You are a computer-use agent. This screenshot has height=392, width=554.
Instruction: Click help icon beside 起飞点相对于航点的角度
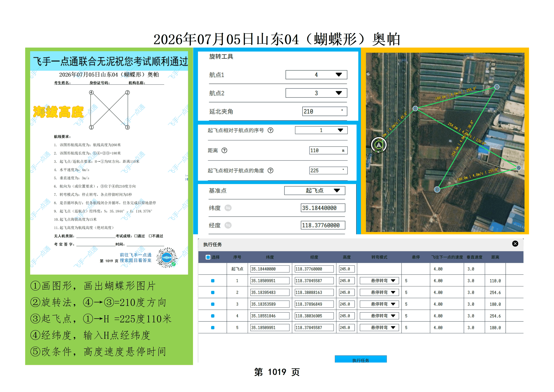click(270, 171)
